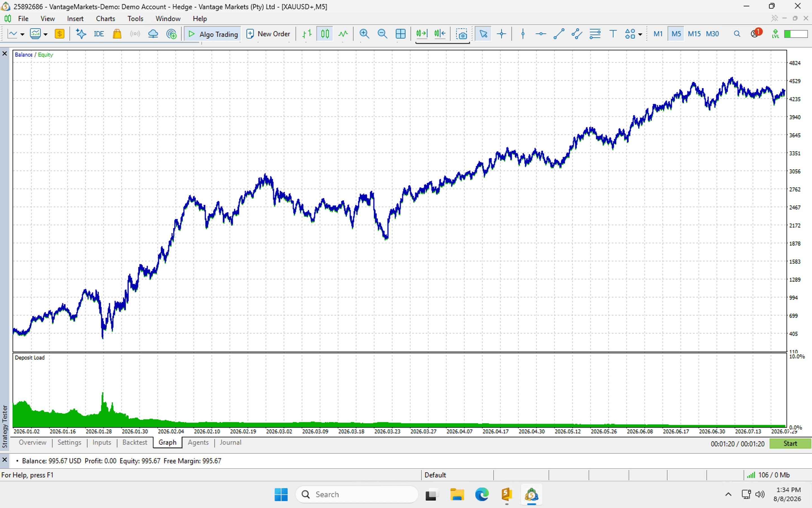Switch timeframe to M15
The image size is (812, 508).
694,34
